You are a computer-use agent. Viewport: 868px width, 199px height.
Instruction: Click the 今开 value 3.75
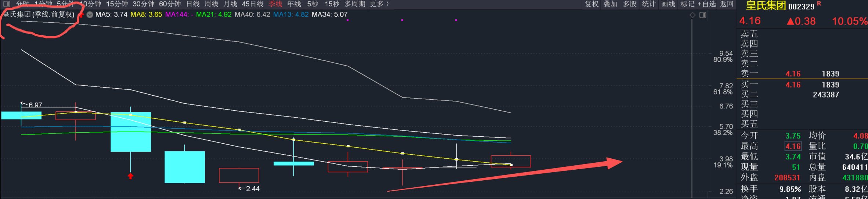pyautogui.click(x=793, y=136)
